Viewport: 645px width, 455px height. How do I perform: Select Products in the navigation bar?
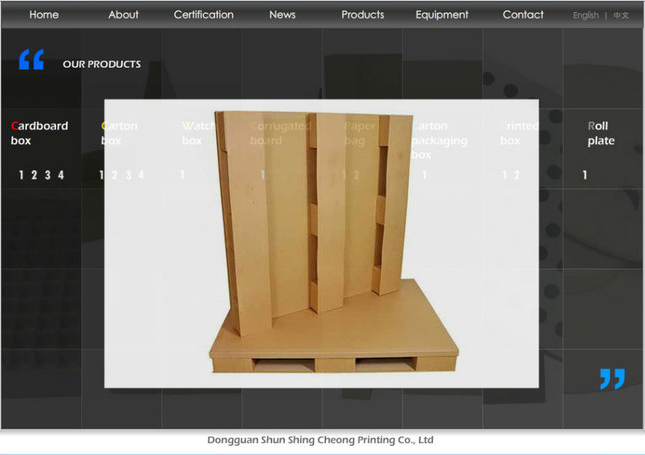(362, 15)
